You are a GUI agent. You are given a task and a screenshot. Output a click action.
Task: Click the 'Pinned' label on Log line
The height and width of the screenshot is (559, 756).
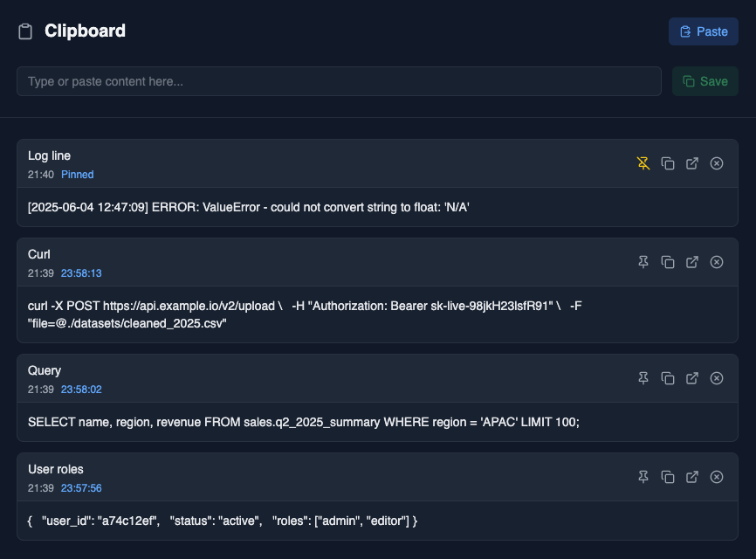[x=77, y=175]
